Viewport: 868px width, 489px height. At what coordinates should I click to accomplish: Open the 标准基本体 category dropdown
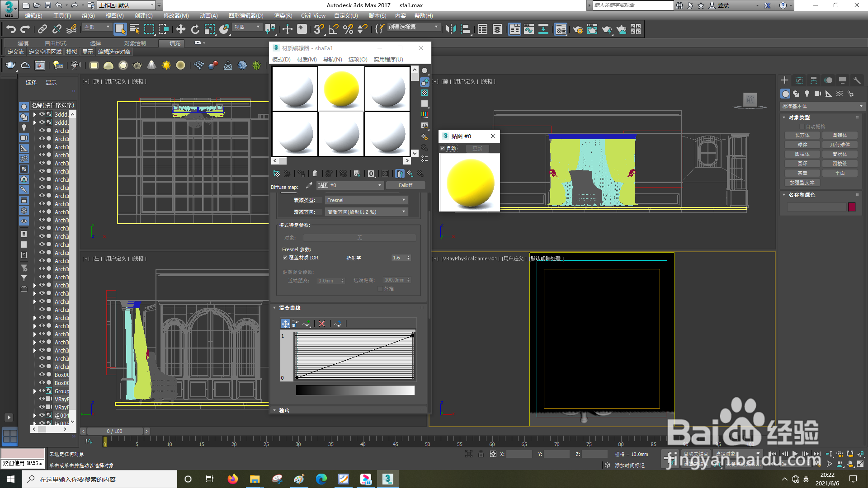tap(822, 106)
